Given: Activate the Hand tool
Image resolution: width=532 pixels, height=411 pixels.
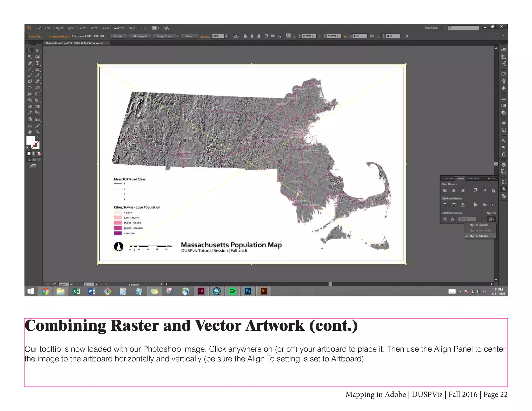Looking at the screenshot, I should [30, 132].
